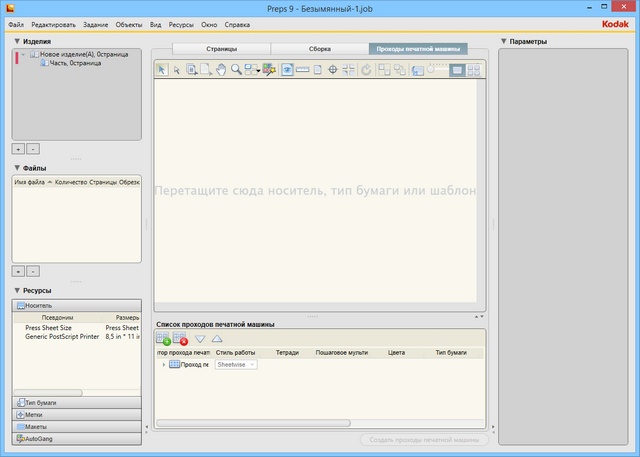Screen dimensions: 640x457
Task: Switch to the Сборка tab
Action: [x=319, y=48]
